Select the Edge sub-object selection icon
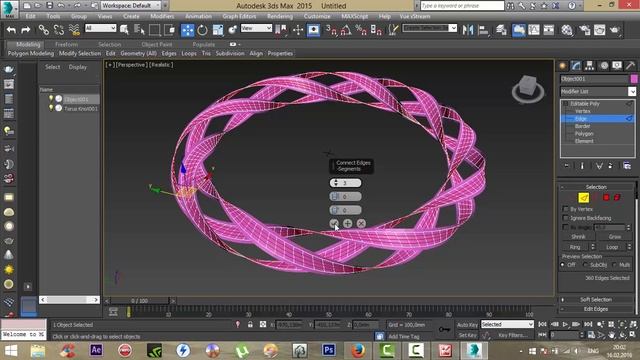 583,198
